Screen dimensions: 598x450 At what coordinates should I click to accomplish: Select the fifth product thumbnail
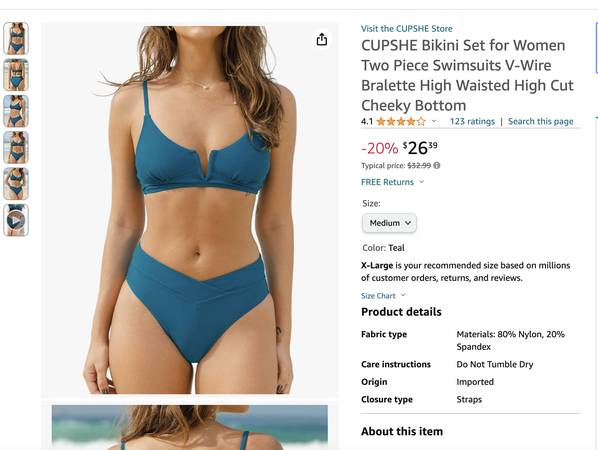coord(16,183)
